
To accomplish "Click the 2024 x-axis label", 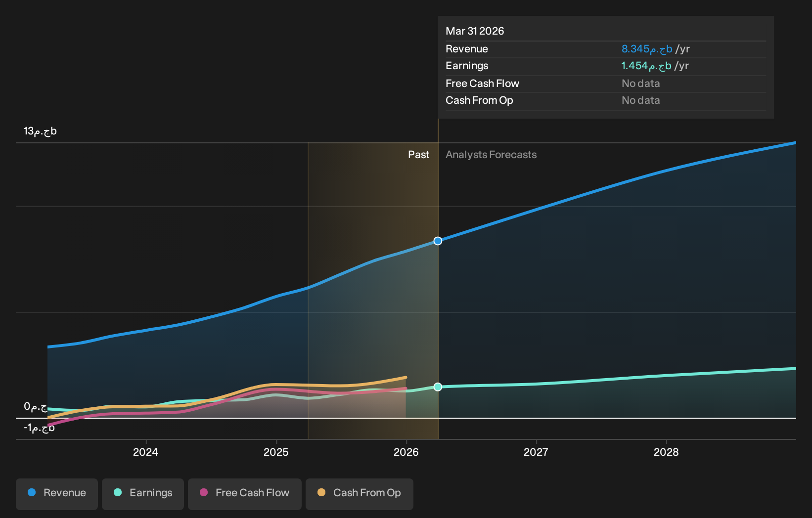I will point(145,452).
